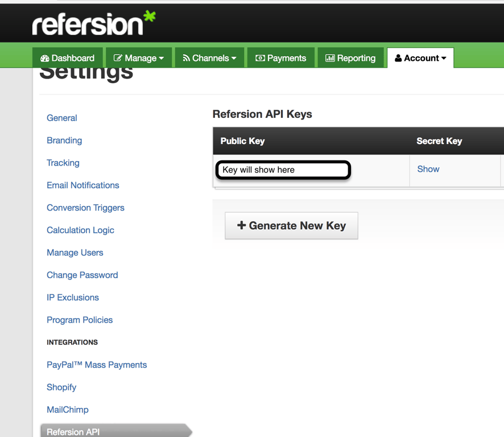The height and width of the screenshot is (437, 504).
Task: Open Conversion Triggers settings
Action: click(85, 208)
